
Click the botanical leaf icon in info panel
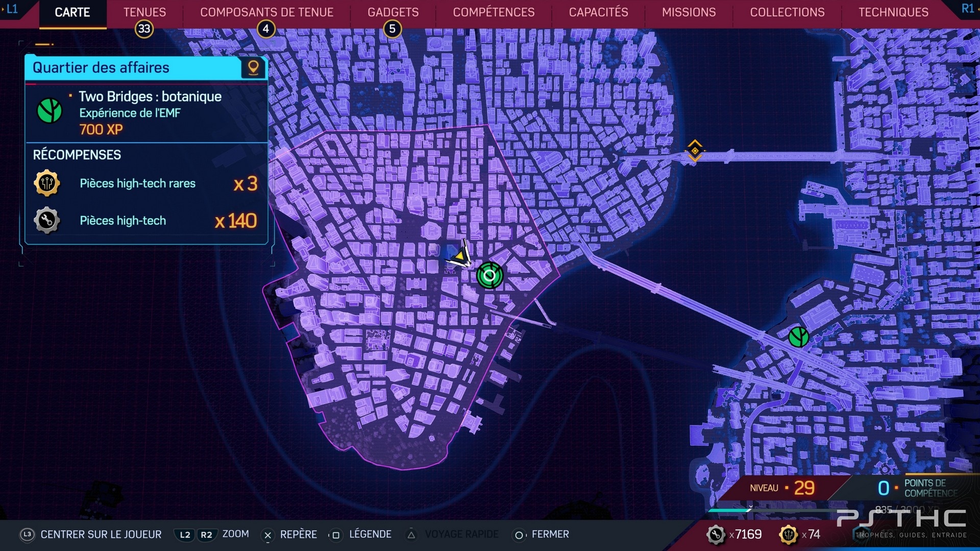50,110
